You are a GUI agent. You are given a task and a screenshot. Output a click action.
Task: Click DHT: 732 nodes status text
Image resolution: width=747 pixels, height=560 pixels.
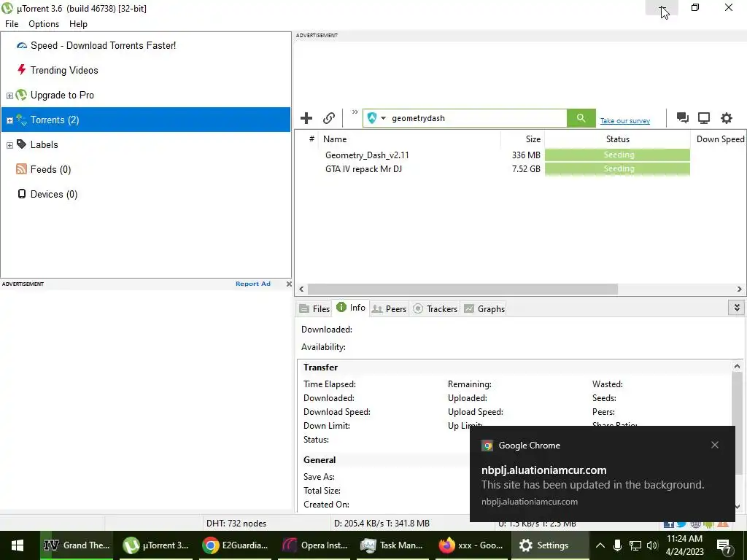pyautogui.click(x=236, y=523)
